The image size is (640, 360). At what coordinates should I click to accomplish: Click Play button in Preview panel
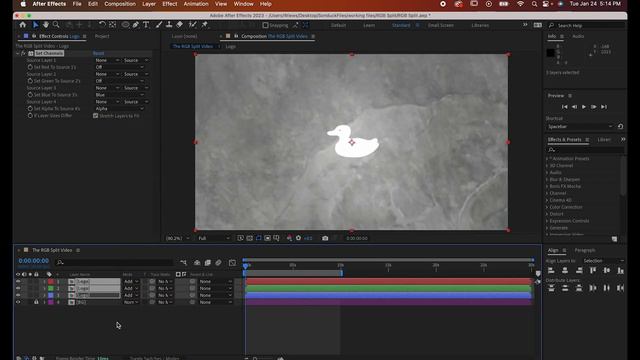point(584,107)
